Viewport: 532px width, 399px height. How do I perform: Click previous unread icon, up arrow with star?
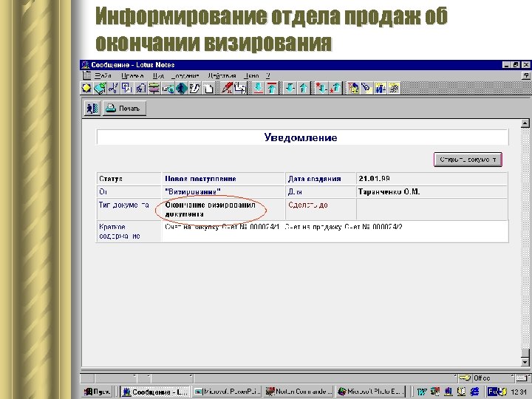point(335,88)
